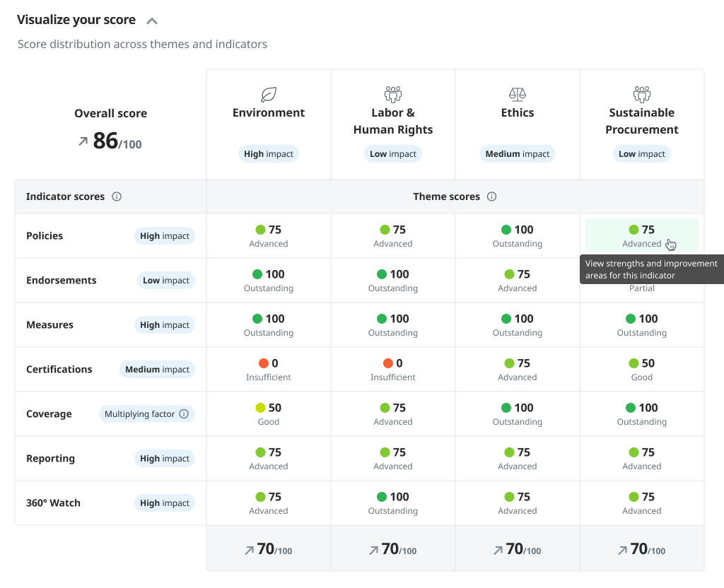The height and width of the screenshot is (588, 724).
Task: Click the 360° Watch High impact badge
Action: point(165,502)
